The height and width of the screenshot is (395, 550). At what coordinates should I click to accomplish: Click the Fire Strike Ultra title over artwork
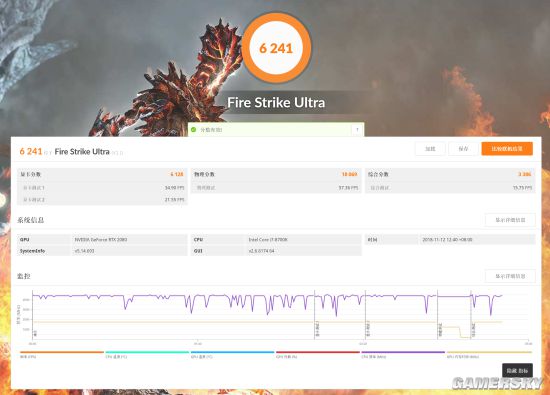[x=276, y=102]
